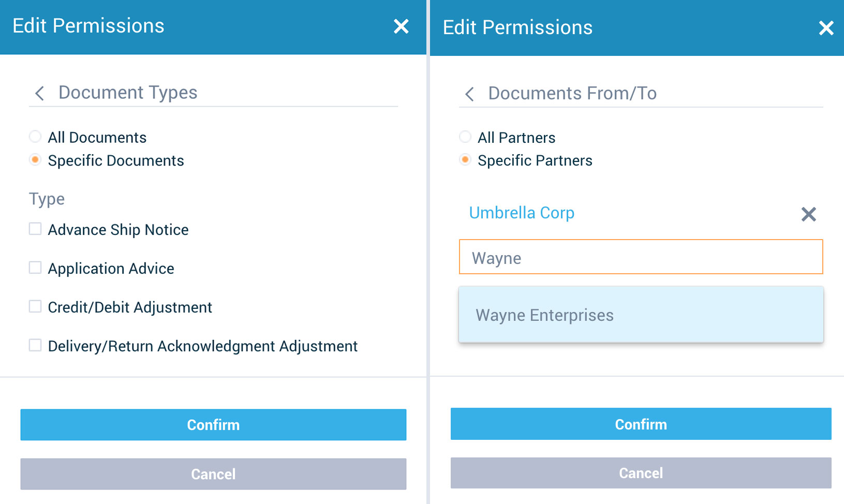Check the Advance Ship Notice document type
This screenshot has height=504, width=844.
pyautogui.click(x=35, y=228)
